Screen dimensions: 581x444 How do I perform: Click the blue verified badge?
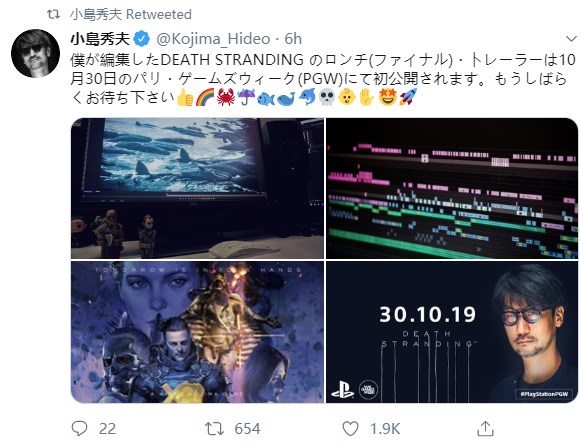[x=142, y=39]
